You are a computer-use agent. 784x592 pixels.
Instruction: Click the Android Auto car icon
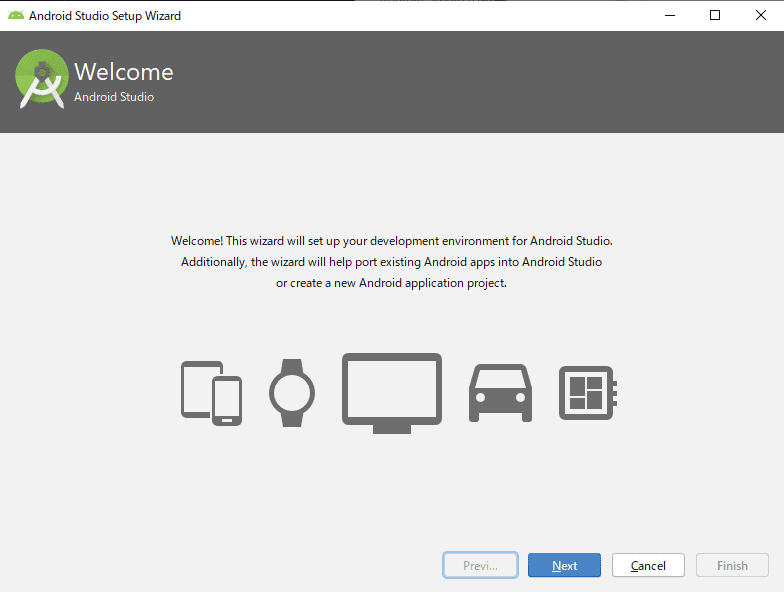click(x=500, y=393)
